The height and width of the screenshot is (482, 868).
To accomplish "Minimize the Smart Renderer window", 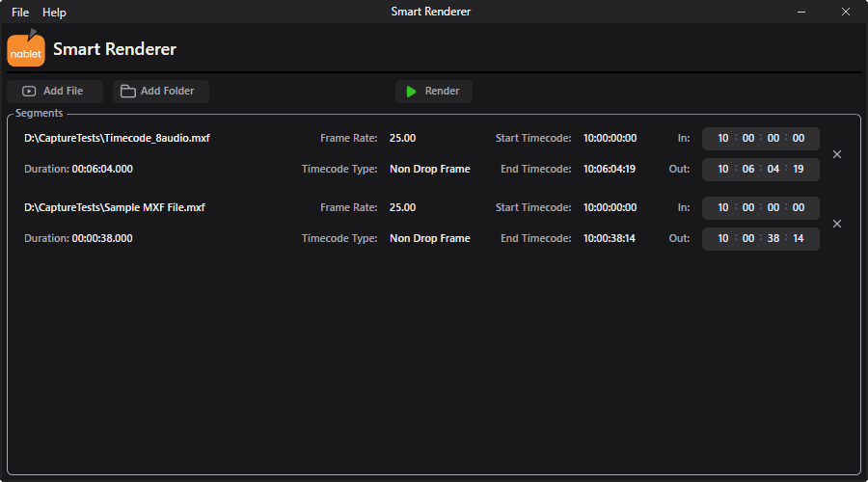I will [x=801, y=12].
